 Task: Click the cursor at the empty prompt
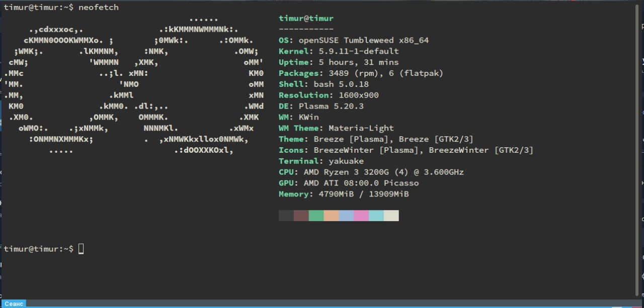(x=81, y=249)
